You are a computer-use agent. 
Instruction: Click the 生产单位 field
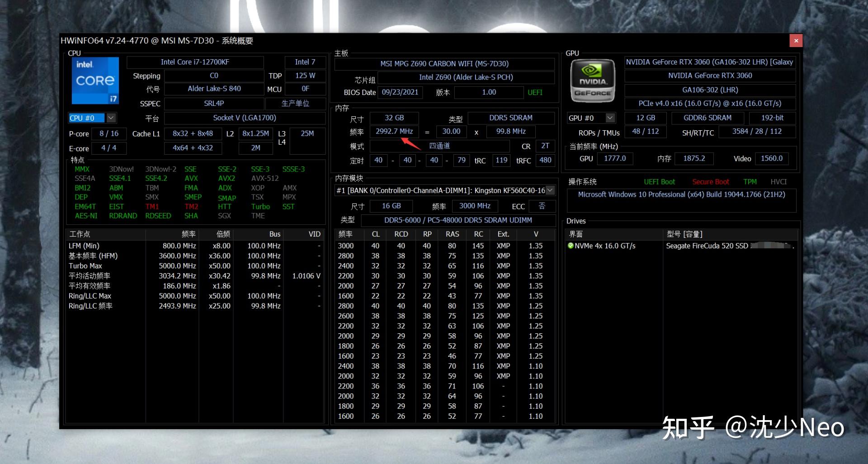click(295, 104)
